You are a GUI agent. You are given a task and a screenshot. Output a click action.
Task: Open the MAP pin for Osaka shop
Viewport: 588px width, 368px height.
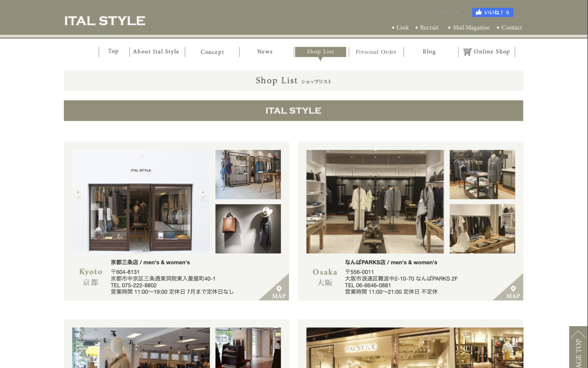click(x=513, y=291)
